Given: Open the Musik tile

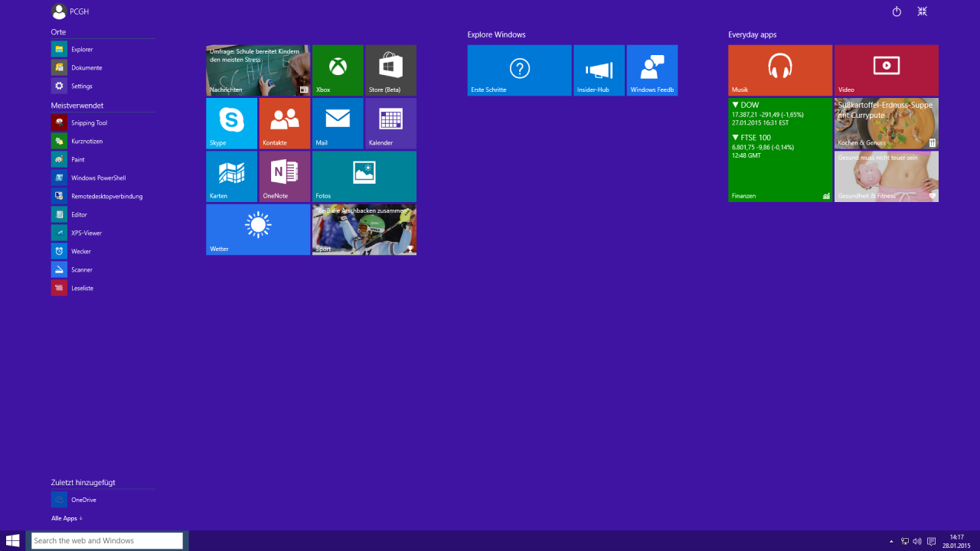Looking at the screenshot, I should click(x=780, y=70).
